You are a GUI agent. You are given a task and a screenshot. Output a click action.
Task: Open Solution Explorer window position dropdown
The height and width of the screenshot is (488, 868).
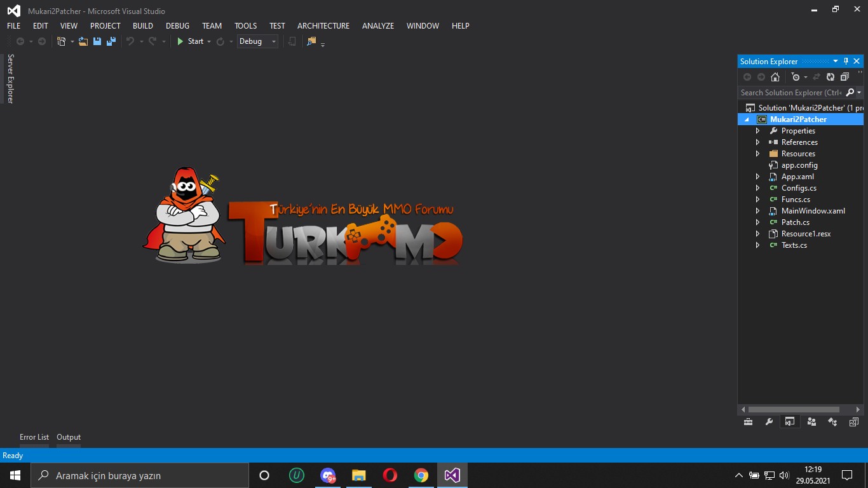click(x=836, y=62)
